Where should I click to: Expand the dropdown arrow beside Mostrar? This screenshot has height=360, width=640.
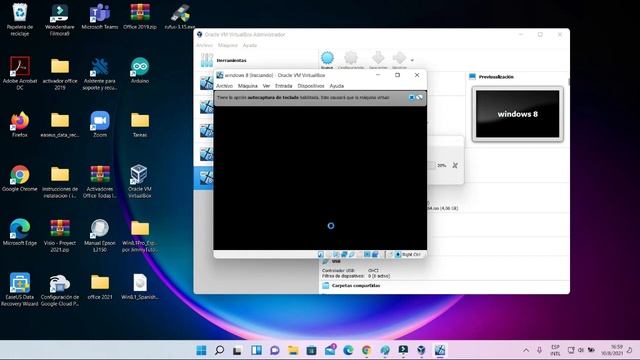[412, 60]
